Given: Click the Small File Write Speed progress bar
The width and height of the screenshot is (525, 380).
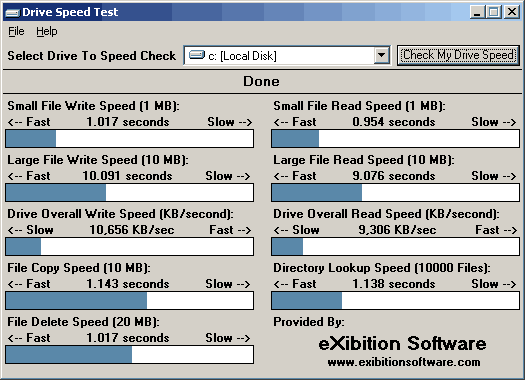Looking at the screenshot, I should tap(130, 139).
